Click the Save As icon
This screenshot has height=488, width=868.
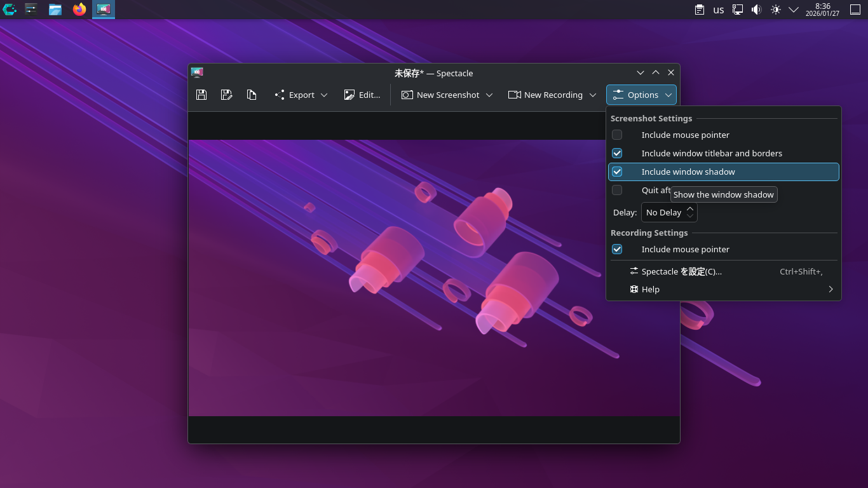click(226, 95)
